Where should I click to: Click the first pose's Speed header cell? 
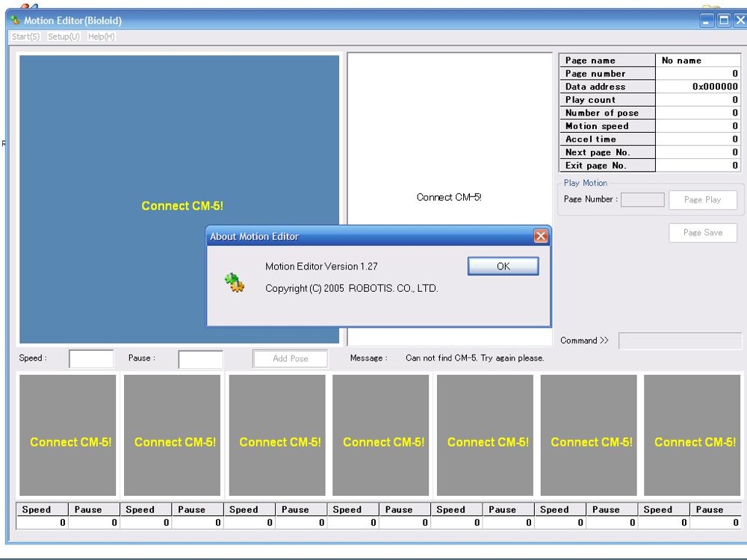point(42,509)
